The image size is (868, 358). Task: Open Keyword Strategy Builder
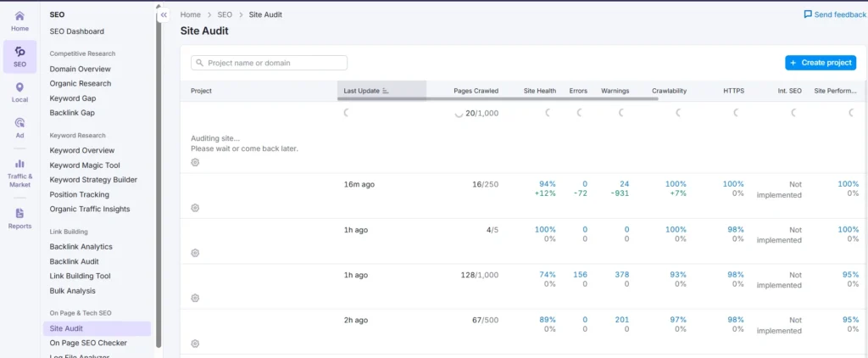[93, 180]
